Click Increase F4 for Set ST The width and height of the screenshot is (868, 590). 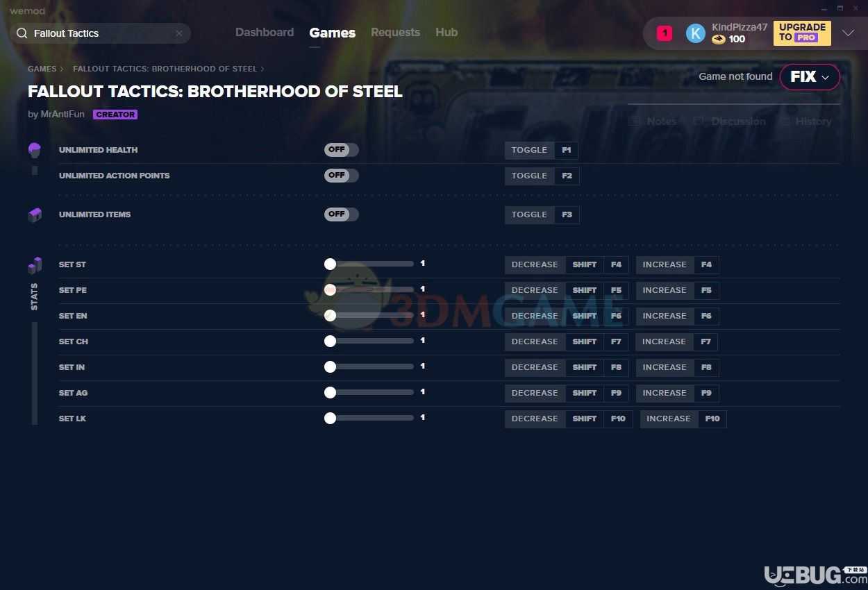point(677,264)
